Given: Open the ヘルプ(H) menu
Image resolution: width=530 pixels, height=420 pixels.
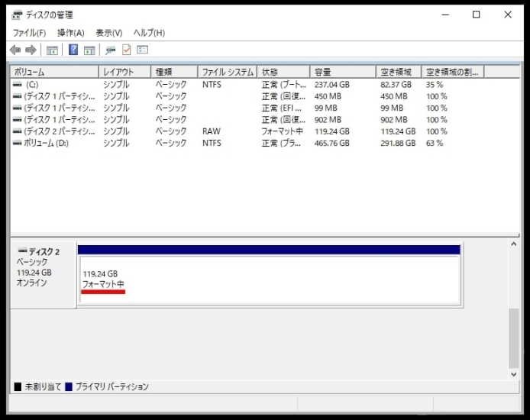Looking at the screenshot, I should [149, 33].
